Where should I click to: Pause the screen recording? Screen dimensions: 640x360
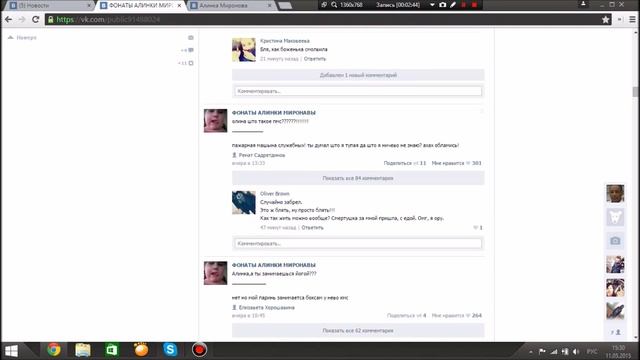pos(464,5)
